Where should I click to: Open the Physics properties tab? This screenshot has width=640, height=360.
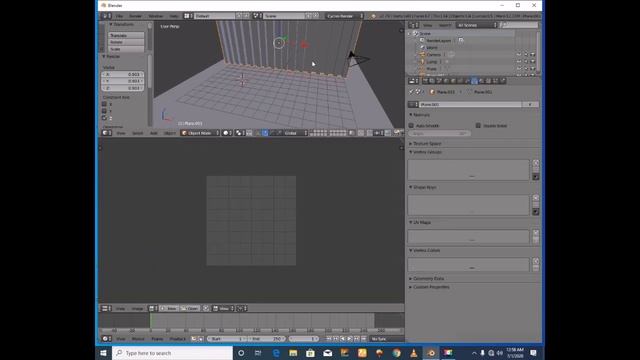click(x=502, y=81)
